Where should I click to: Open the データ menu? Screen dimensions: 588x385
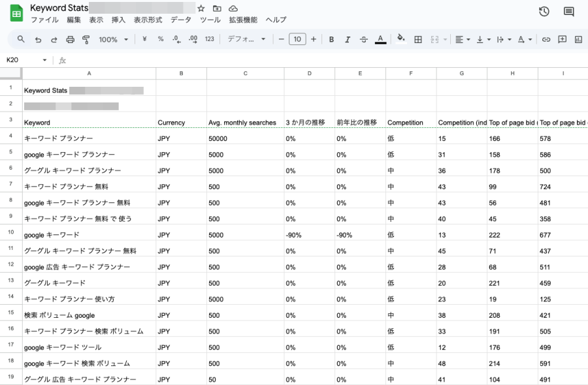181,20
